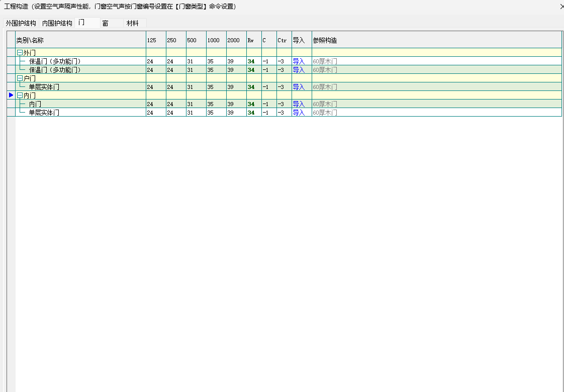This screenshot has width=564, height=392.
Task: Collapse the 内门 category node
Action: point(20,95)
